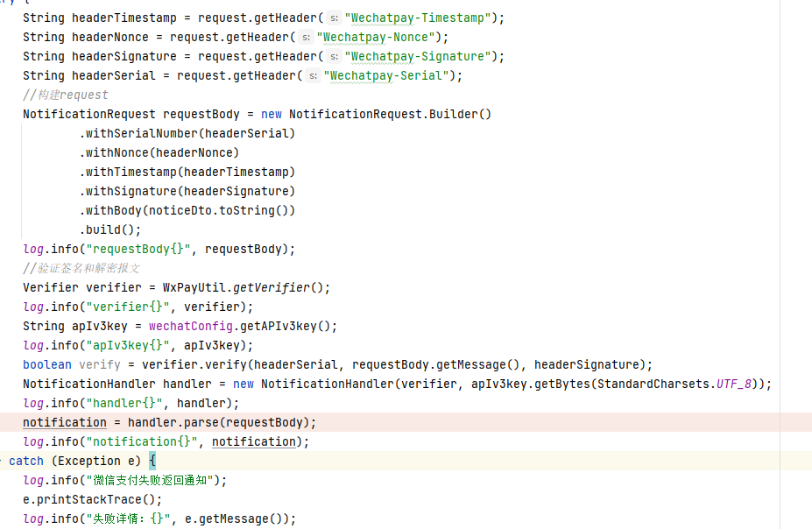Place cursor on .withSerialNumber(headerSerial)
Screen dimensions: 812x529
coord(187,133)
